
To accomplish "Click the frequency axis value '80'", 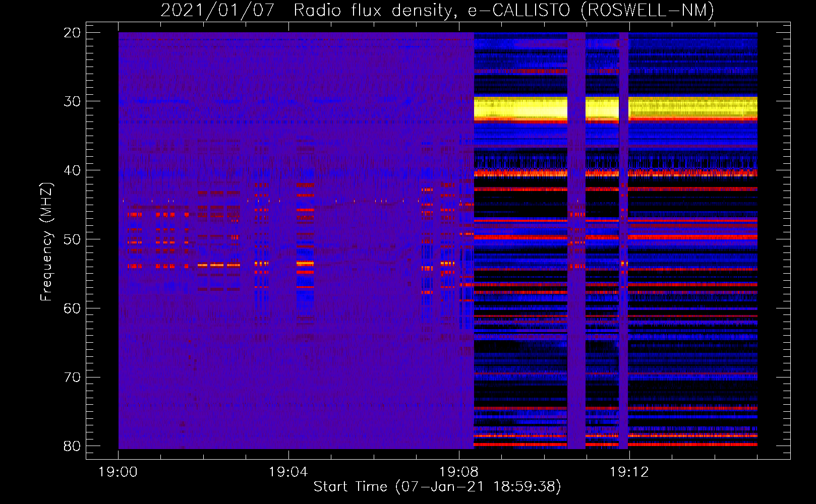I will coord(72,446).
